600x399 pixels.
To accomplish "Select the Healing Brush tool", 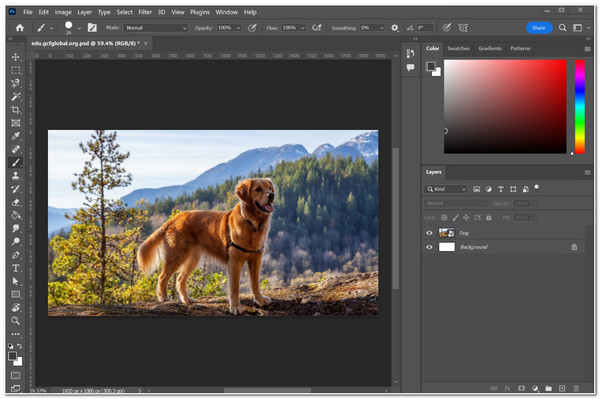I will [x=16, y=149].
